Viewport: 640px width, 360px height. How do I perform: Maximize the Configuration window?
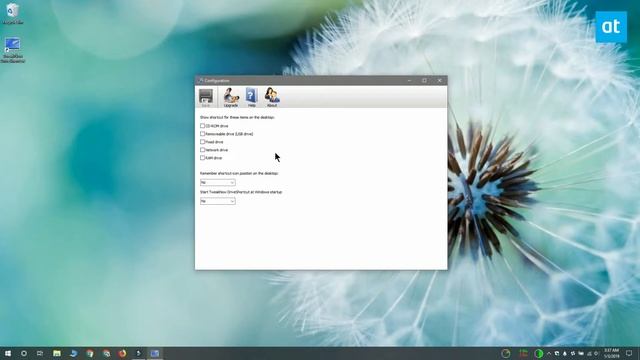[x=424, y=80]
